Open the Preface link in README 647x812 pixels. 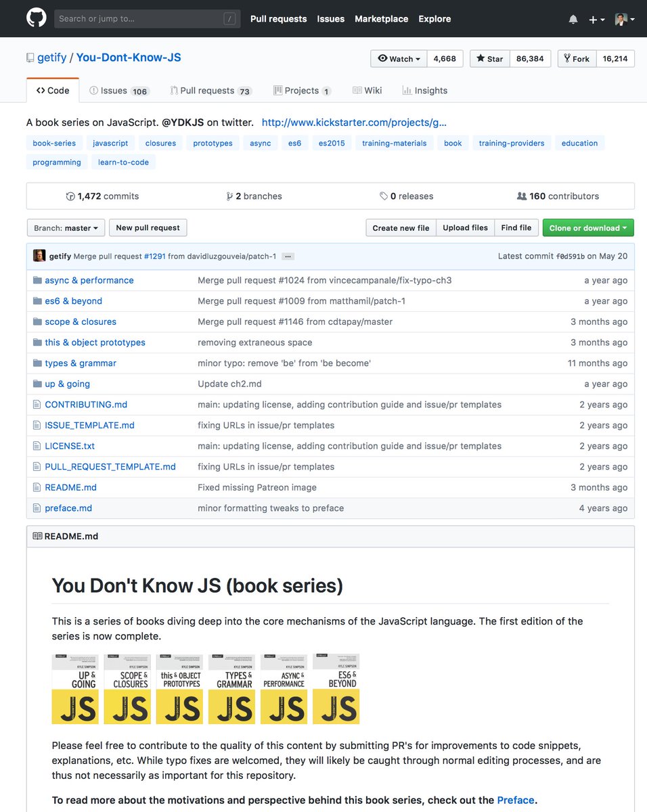coord(516,800)
